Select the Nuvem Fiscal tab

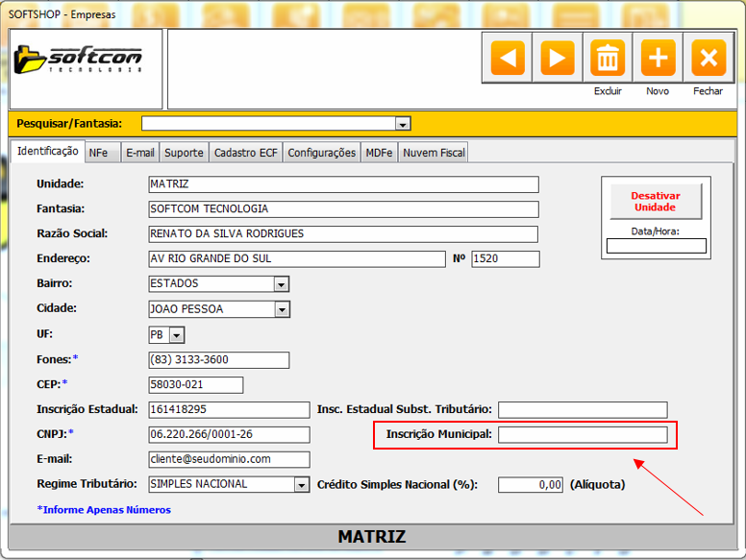click(x=434, y=153)
